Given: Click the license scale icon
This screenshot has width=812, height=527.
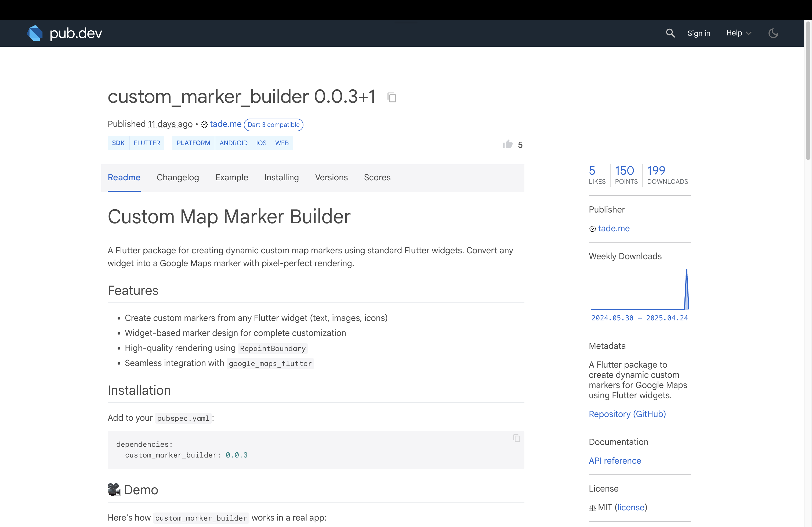Looking at the screenshot, I should (x=592, y=508).
